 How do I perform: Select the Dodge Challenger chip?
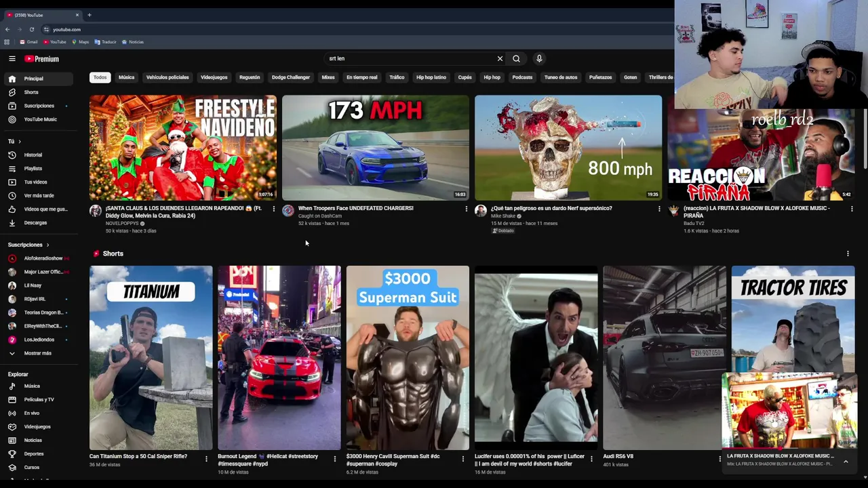290,77
